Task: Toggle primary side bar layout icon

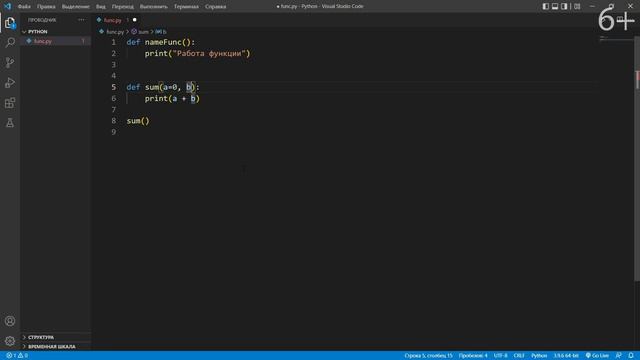Action: (x=546, y=6)
